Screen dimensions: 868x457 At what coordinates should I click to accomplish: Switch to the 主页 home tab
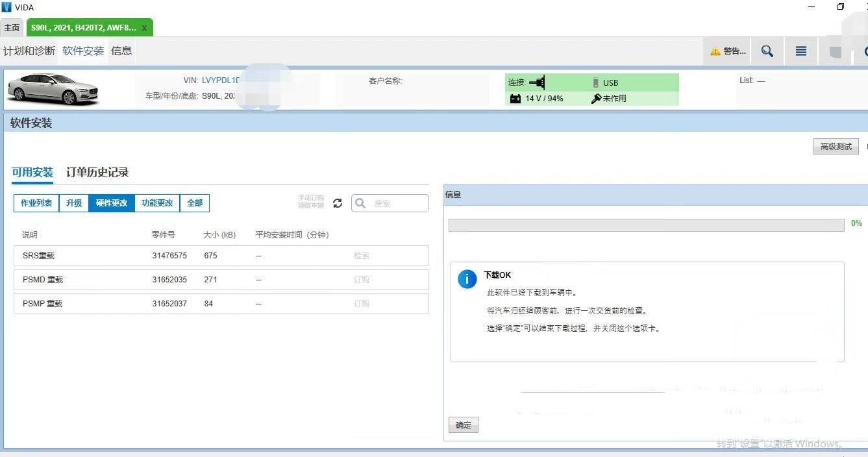(12, 28)
